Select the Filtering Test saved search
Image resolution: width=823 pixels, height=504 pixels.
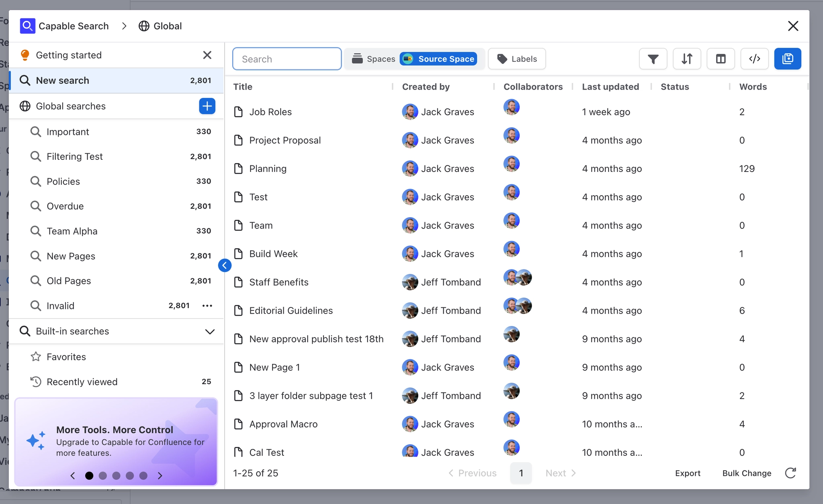75,157
